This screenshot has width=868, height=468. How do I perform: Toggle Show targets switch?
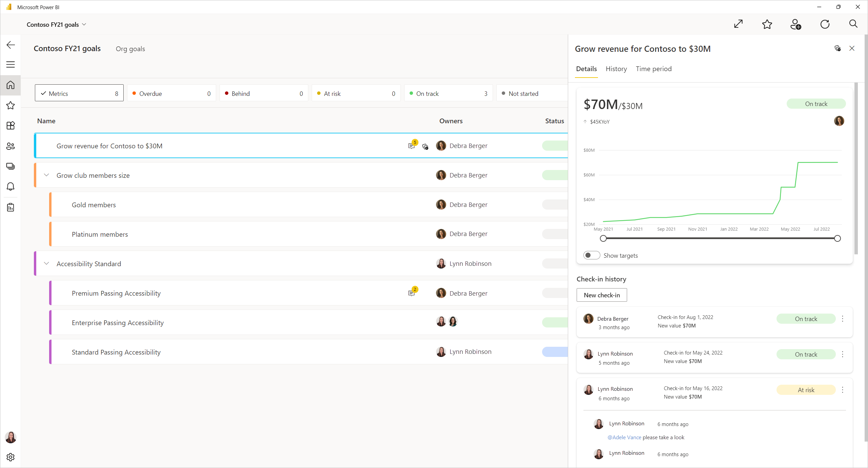(591, 255)
